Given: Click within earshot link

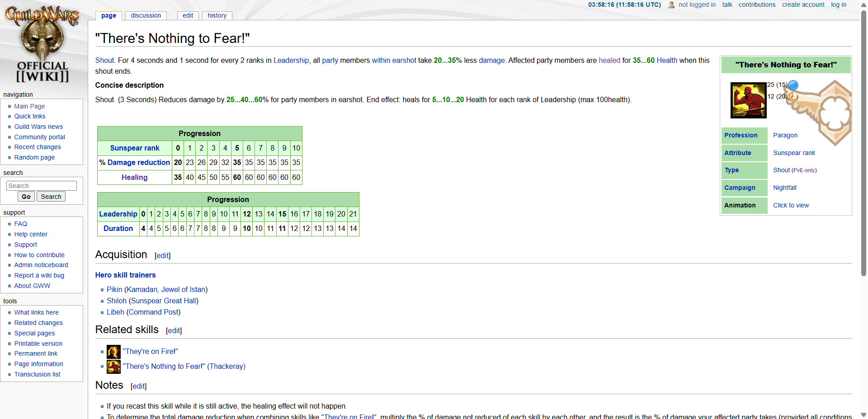Looking at the screenshot, I should pos(394,60).
